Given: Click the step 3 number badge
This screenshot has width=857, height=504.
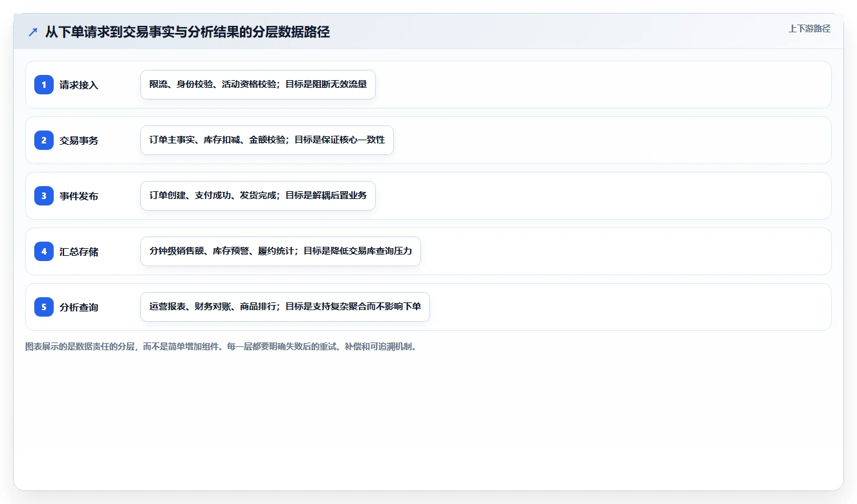Looking at the screenshot, I should pos(44,196).
